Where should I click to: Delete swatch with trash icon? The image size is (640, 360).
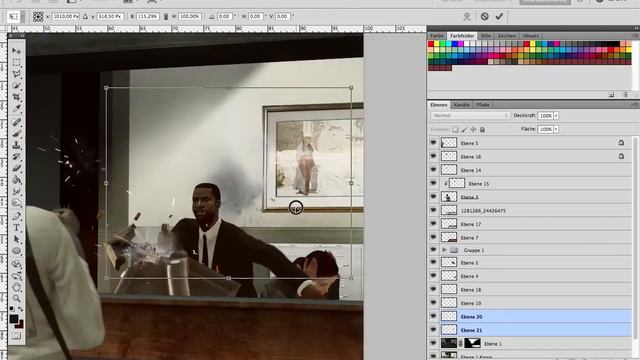625,95
